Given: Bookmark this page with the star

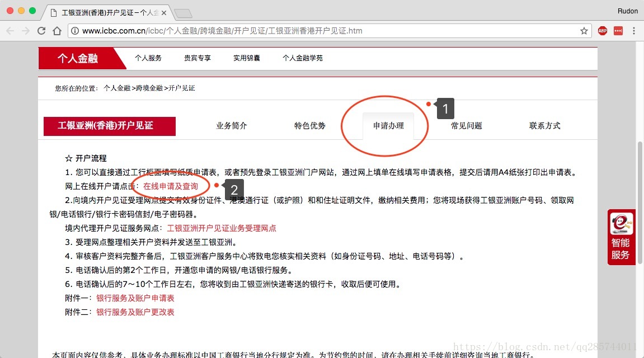Looking at the screenshot, I should (584, 31).
